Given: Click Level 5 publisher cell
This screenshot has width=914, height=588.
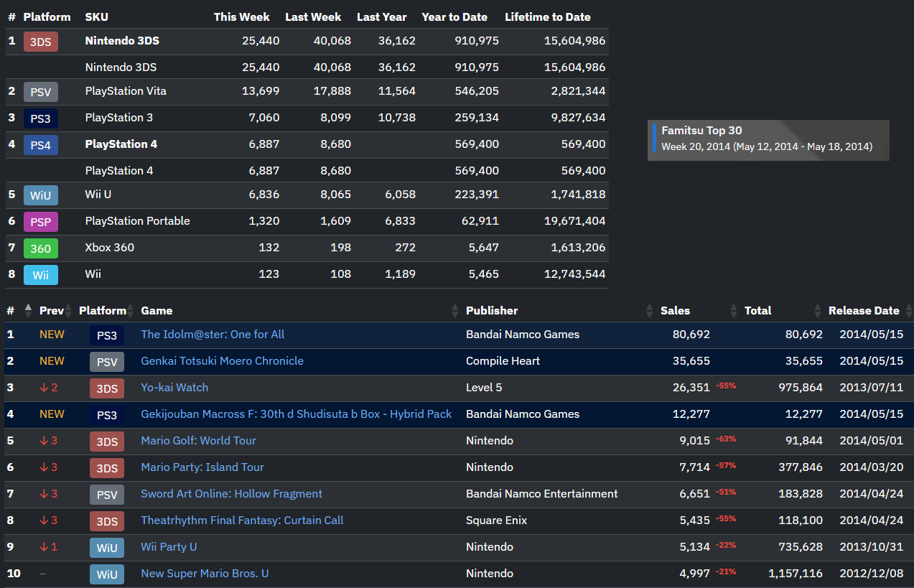Looking at the screenshot, I should click(x=484, y=388).
